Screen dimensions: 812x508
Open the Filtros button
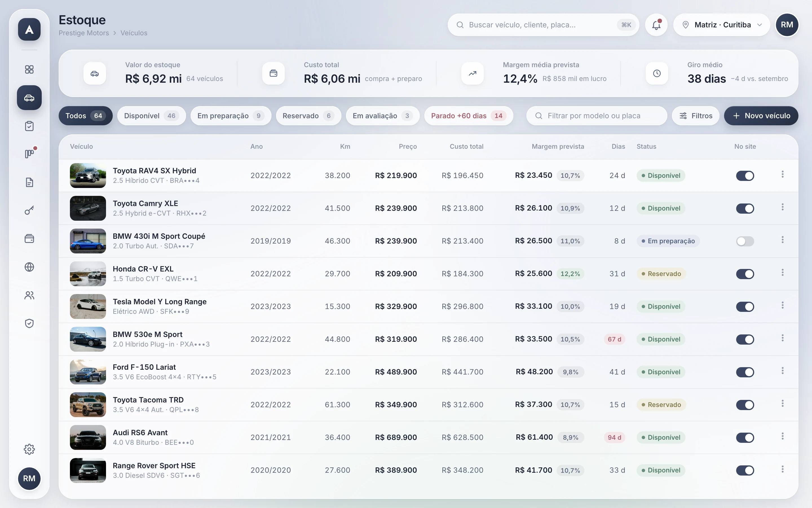(696, 116)
